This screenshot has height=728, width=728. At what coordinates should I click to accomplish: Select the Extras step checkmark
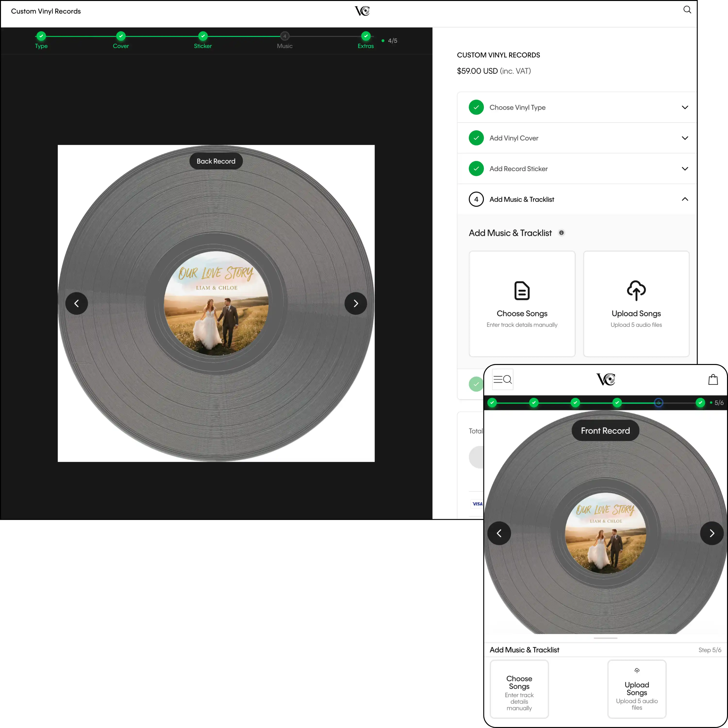pos(365,36)
